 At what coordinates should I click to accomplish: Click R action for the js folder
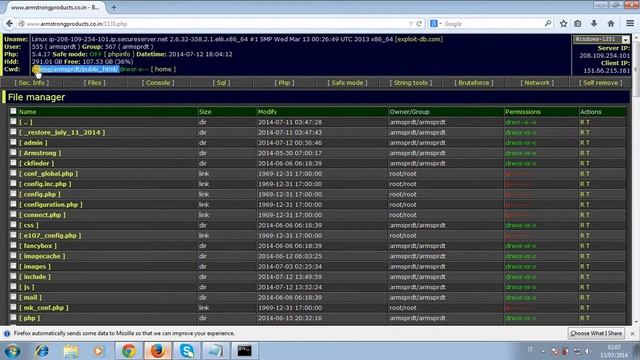pos(582,287)
